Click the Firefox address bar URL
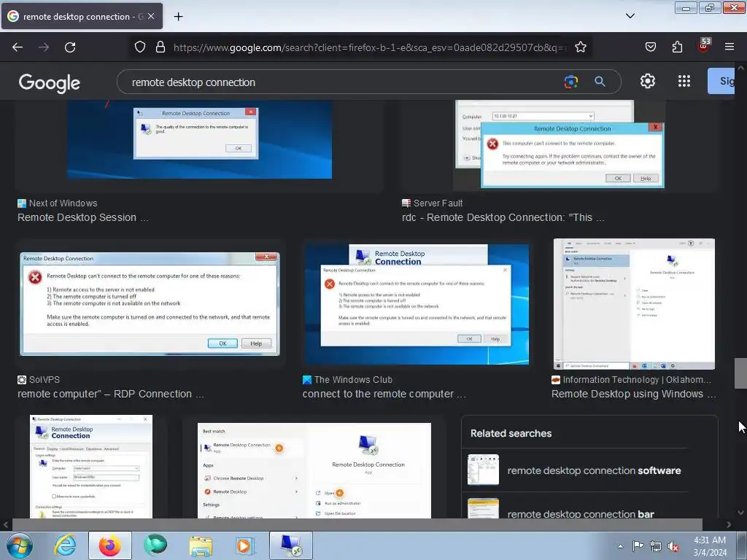This screenshot has width=747, height=560. [370, 47]
